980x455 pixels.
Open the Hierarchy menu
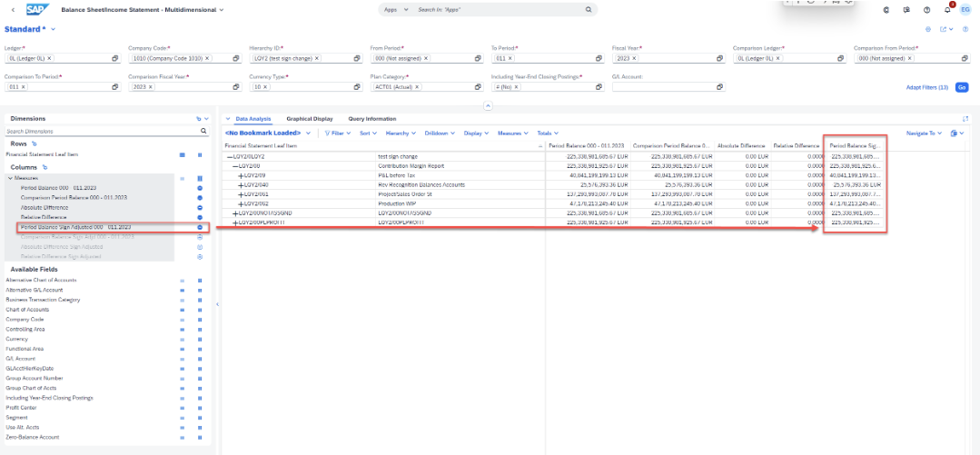tap(401, 134)
